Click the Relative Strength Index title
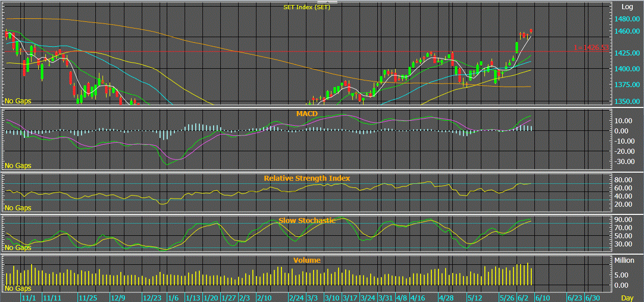The image size is (644, 302). pos(307,178)
